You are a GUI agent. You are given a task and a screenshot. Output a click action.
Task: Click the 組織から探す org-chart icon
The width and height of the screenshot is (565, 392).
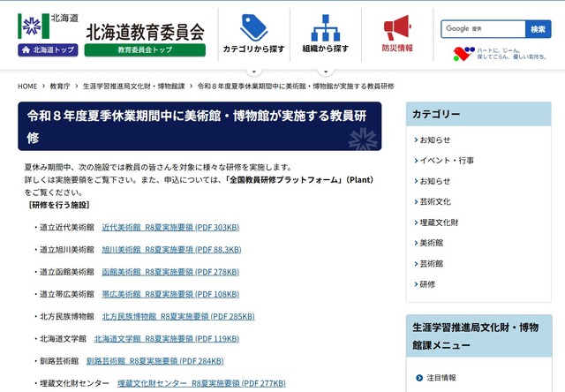point(326,28)
